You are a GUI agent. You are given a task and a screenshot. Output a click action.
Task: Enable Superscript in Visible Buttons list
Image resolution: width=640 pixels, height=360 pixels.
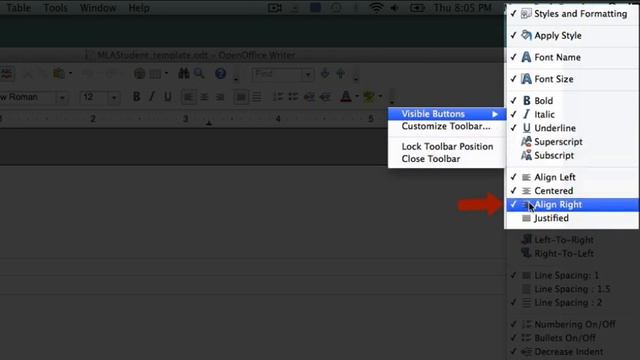pyautogui.click(x=572, y=142)
